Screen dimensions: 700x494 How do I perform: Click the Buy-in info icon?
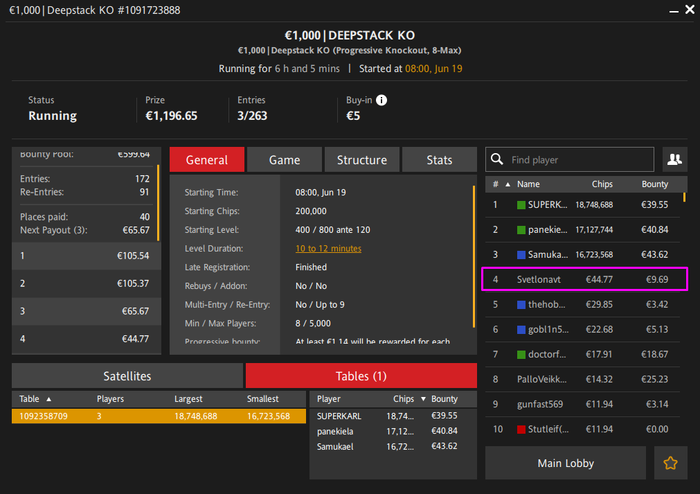click(x=381, y=100)
